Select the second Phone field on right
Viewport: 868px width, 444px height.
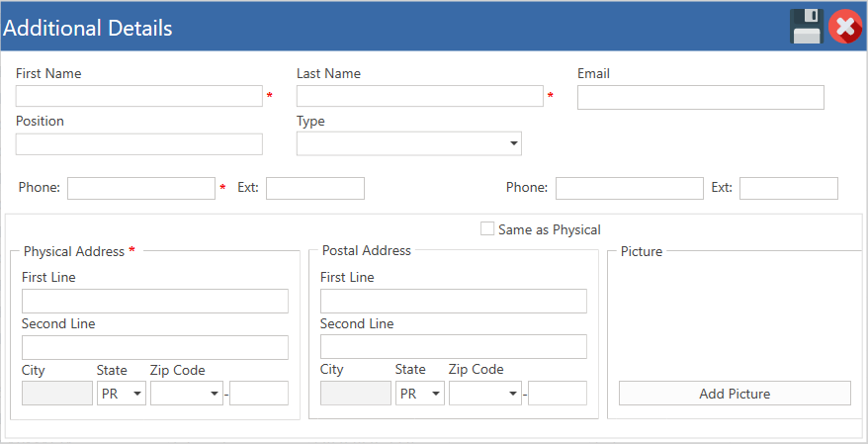tap(630, 188)
